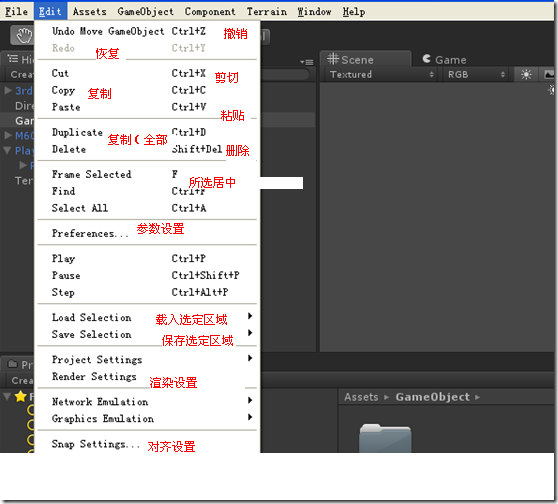
Task: Open the Hierarchy Create dropdown
Action: [21, 74]
